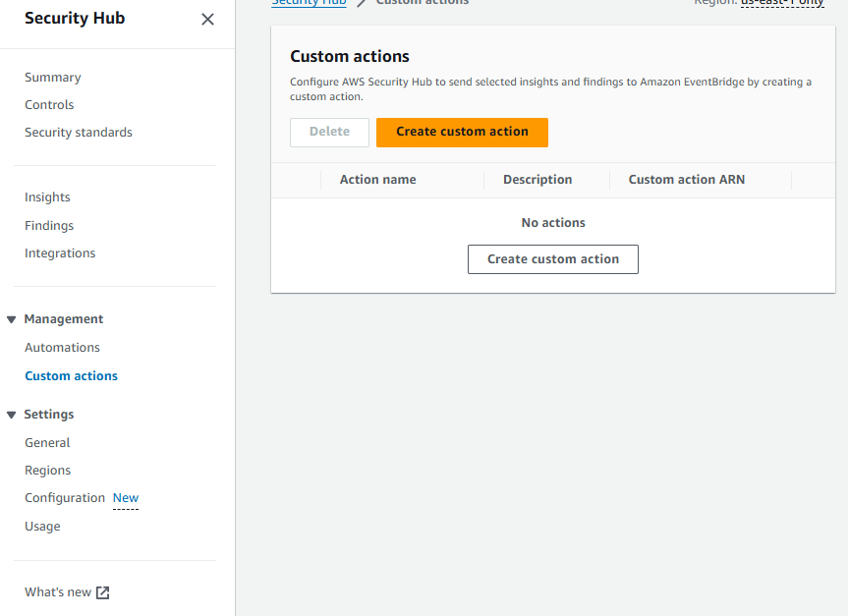Select Custom actions in sidebar
Image resolution: width=848 pixels, height=616 pixels.
(x=72, y=376)
